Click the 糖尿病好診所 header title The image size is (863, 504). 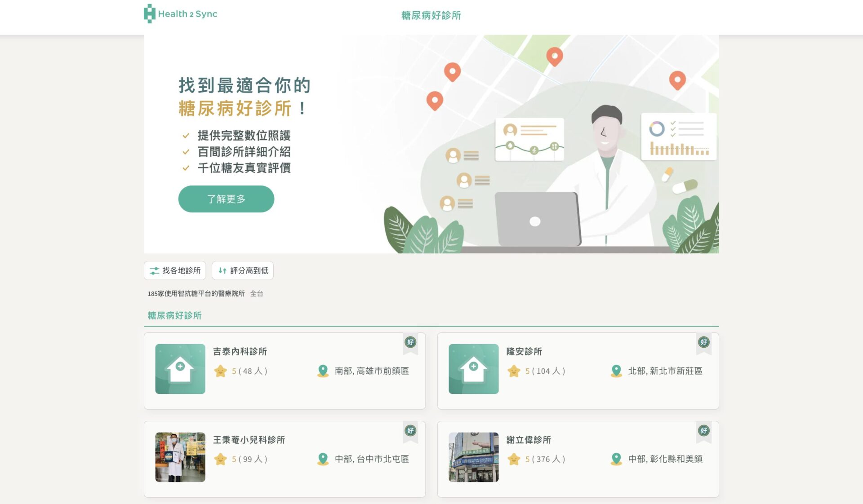[x=431, y=15]
